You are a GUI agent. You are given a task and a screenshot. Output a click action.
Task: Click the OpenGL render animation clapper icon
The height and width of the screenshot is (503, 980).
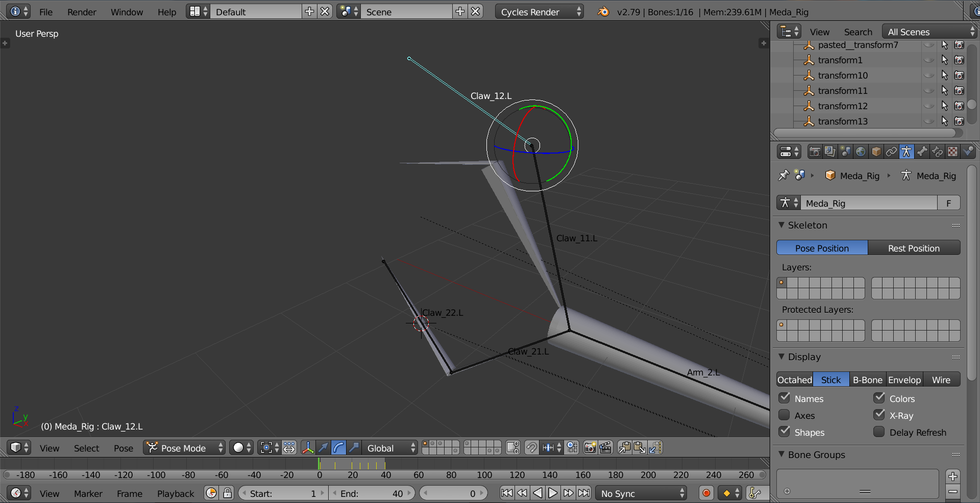[605, 448]
